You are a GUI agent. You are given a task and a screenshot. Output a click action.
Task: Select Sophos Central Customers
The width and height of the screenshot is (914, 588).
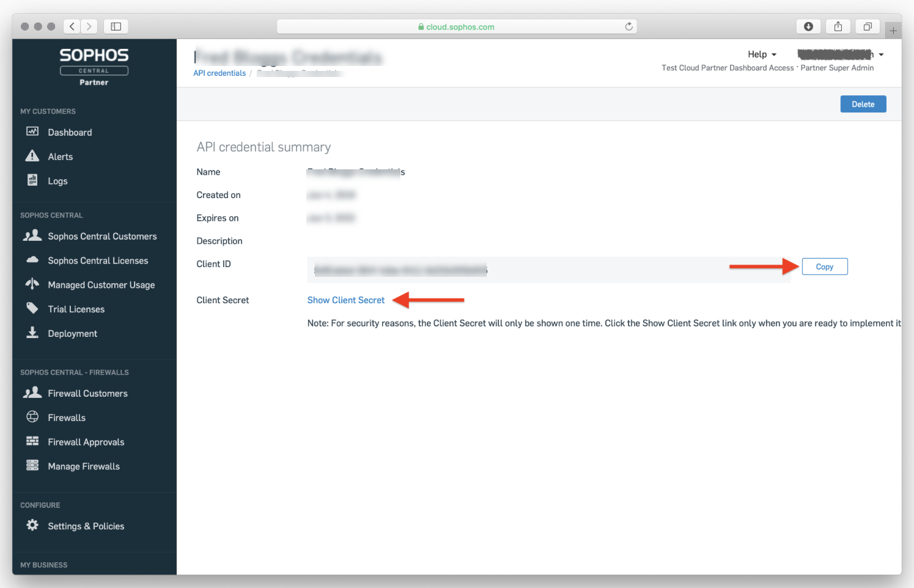coord(102,237)
